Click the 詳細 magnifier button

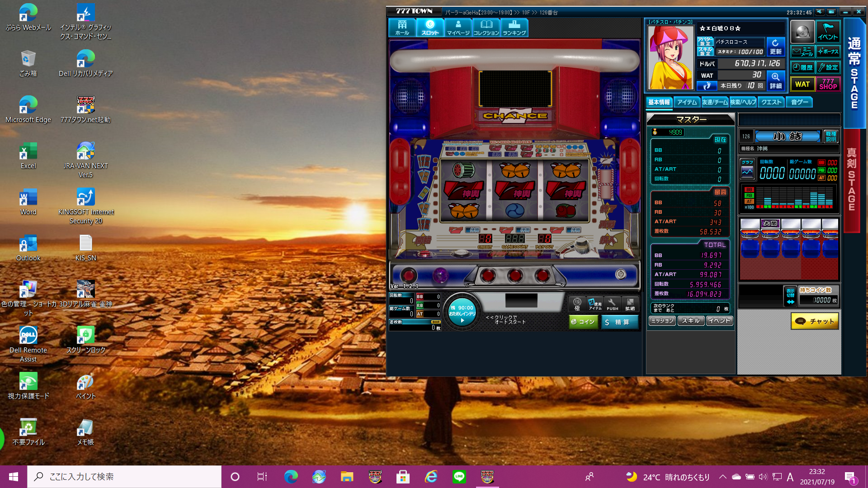click(776, 80)
